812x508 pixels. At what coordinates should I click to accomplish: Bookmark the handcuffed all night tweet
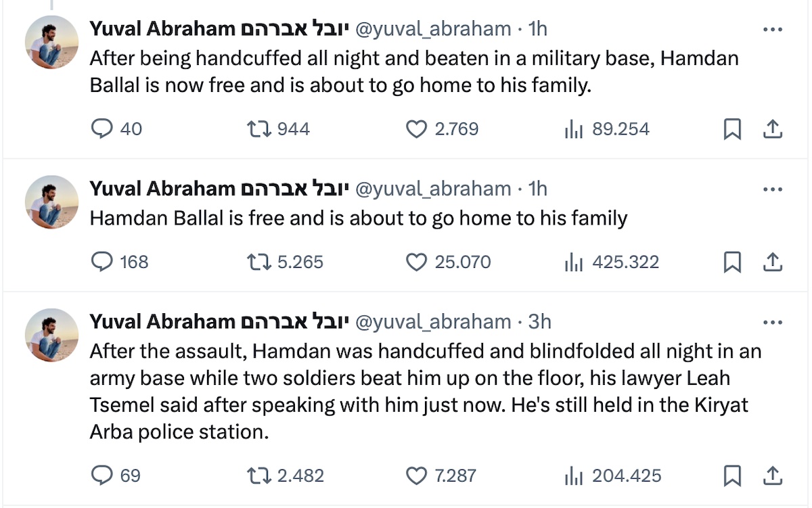pyautogui.click(x=732, y=129)
